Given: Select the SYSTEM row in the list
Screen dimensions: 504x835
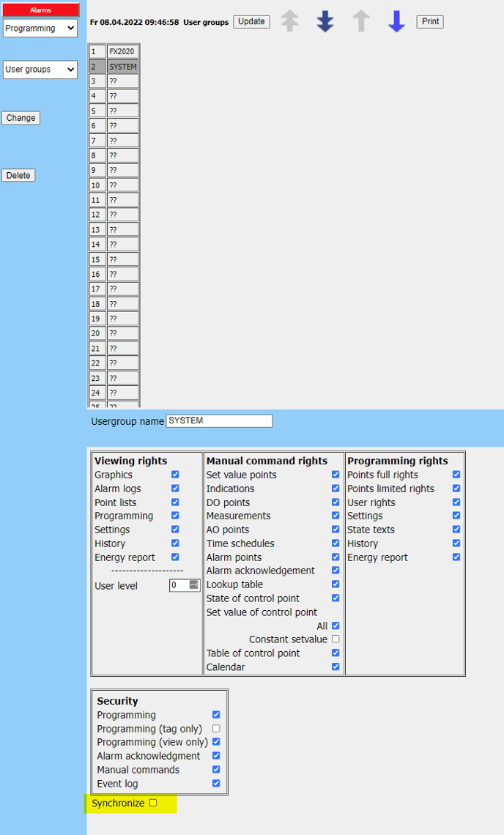Looking at the screenshot, I should (x=114, y=67).
